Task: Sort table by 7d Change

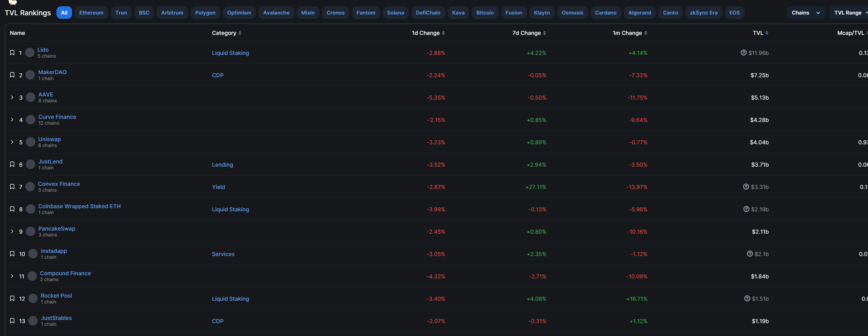Action: (x=545, y=33)
